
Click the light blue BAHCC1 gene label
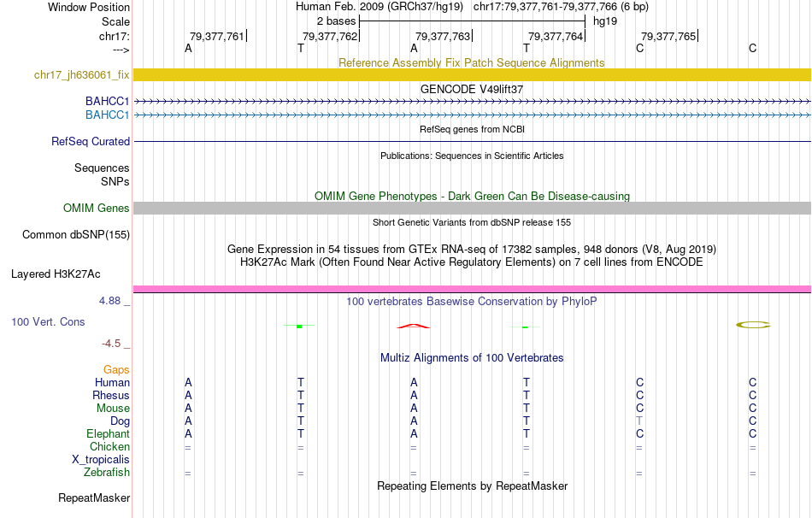[x=107, y=115]
